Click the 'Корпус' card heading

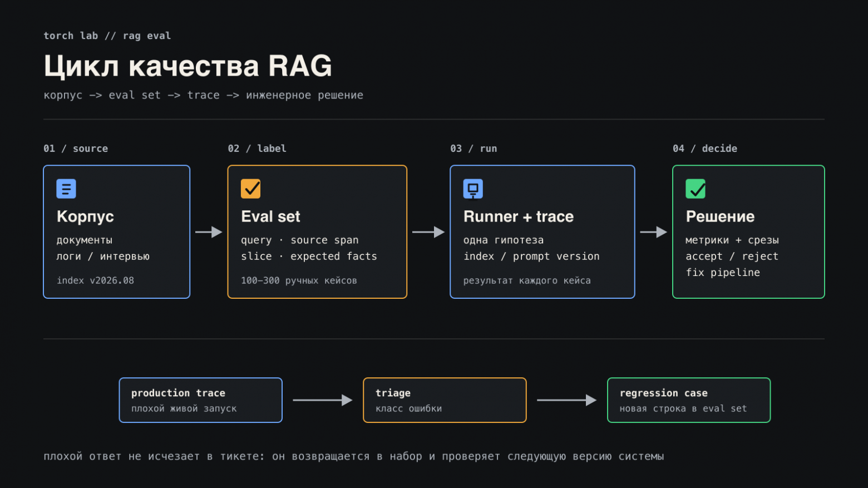[x=85, y=216]
